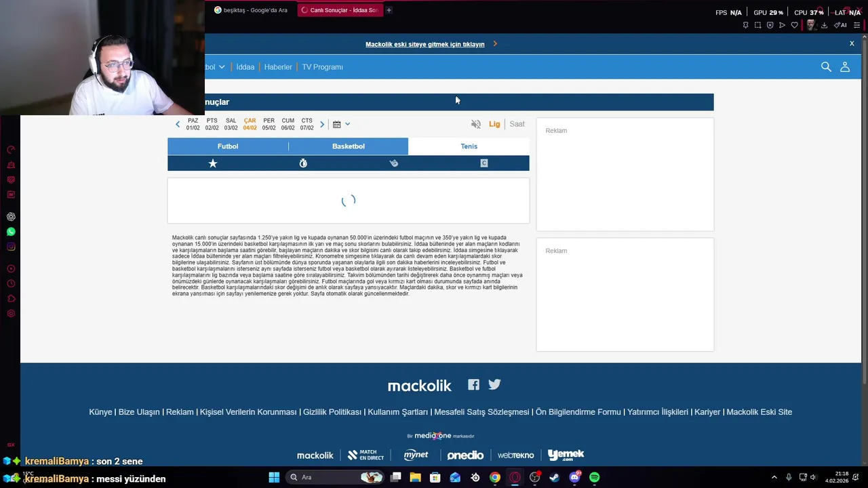Open the AI assistant toolbar button
The image size is (868, 488).
coord(840,25)
